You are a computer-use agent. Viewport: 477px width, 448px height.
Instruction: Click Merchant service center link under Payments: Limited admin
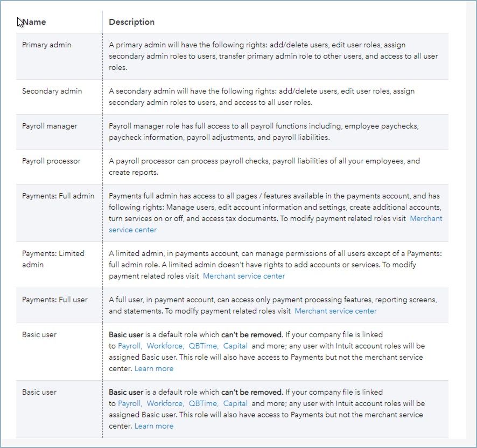[244, 276]
